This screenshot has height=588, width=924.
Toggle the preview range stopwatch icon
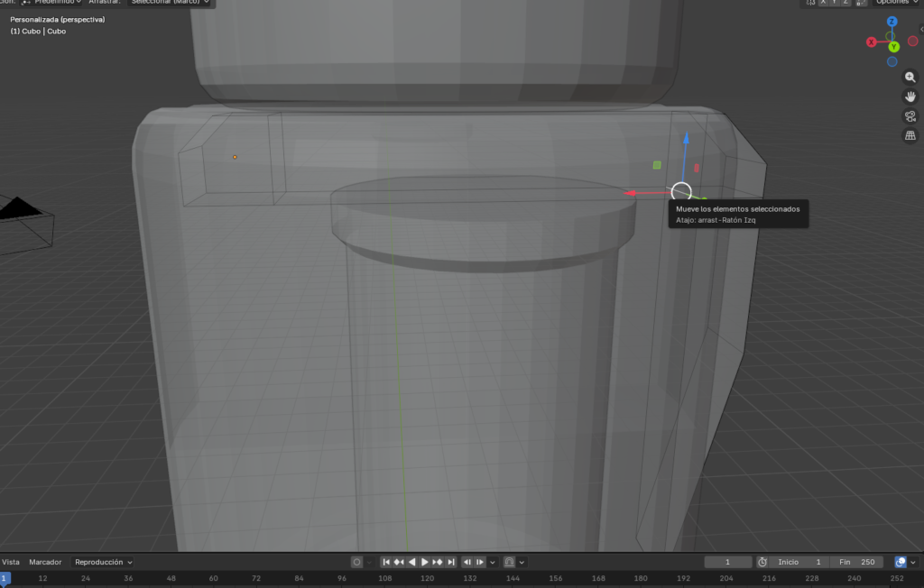click(x=762, y=562)
